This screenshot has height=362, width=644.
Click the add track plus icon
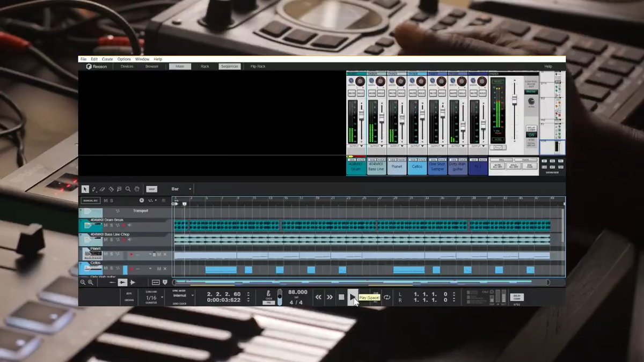tap(142, 201)
